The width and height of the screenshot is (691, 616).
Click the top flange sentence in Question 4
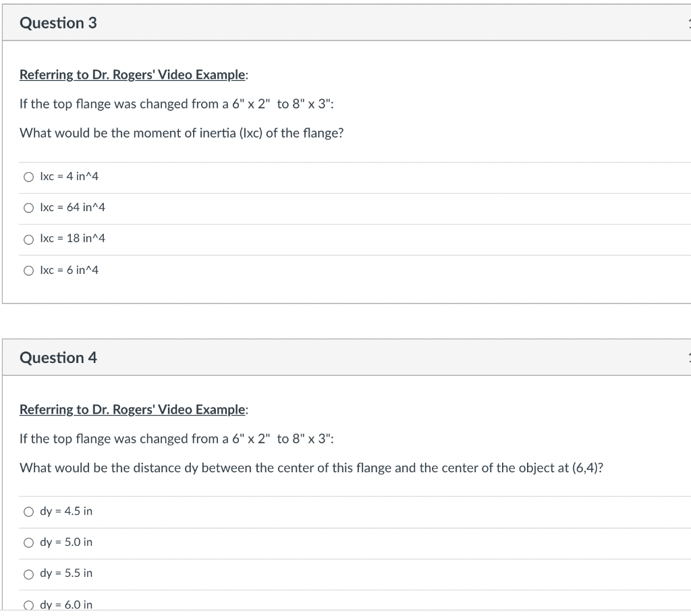pyautogui.click(x=177, y=439)
